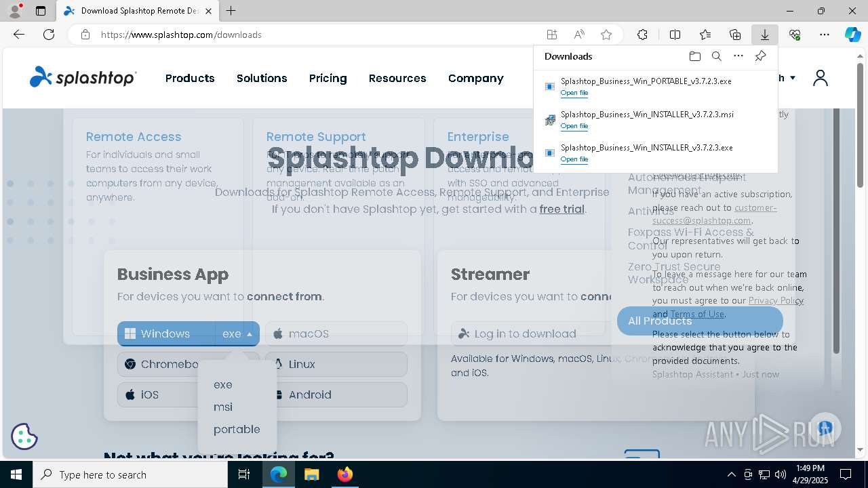
Task: Open Browser essentials icon
Action: (795, 35)
